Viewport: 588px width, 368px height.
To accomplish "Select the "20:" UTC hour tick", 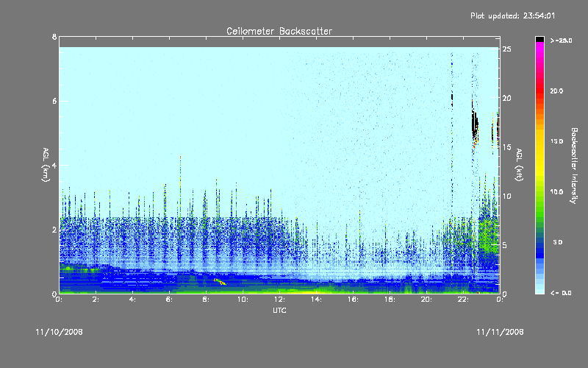I will (426, 300).
